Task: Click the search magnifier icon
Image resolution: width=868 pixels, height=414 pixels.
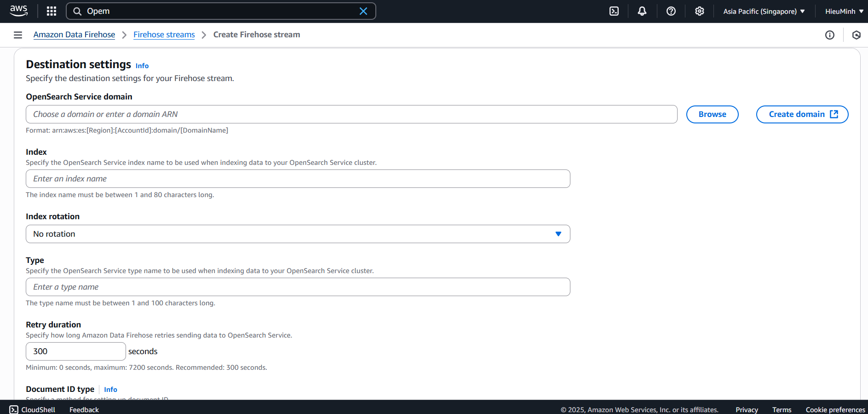Action: pos(77,11)
